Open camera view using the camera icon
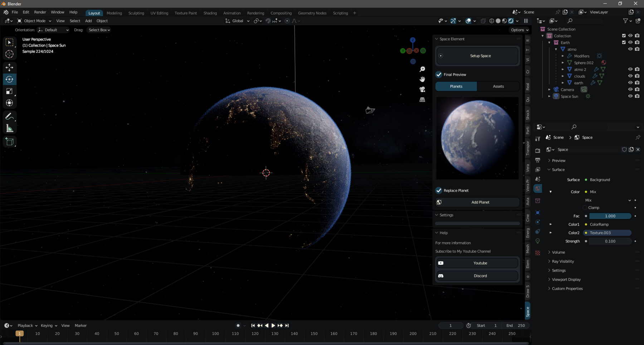 coord(422,90)
